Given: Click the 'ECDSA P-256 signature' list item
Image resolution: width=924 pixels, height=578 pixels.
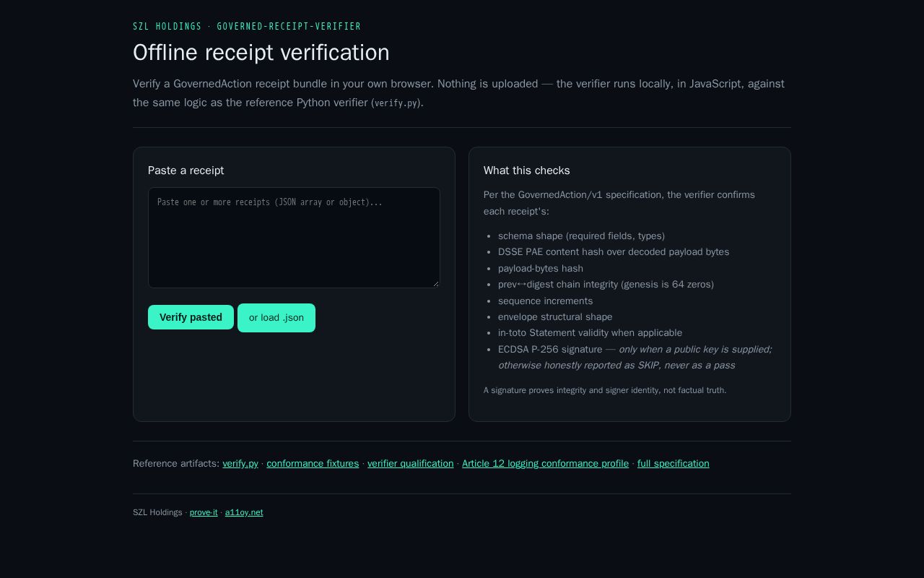Looking at the screenshot, I should click(635, 357).
